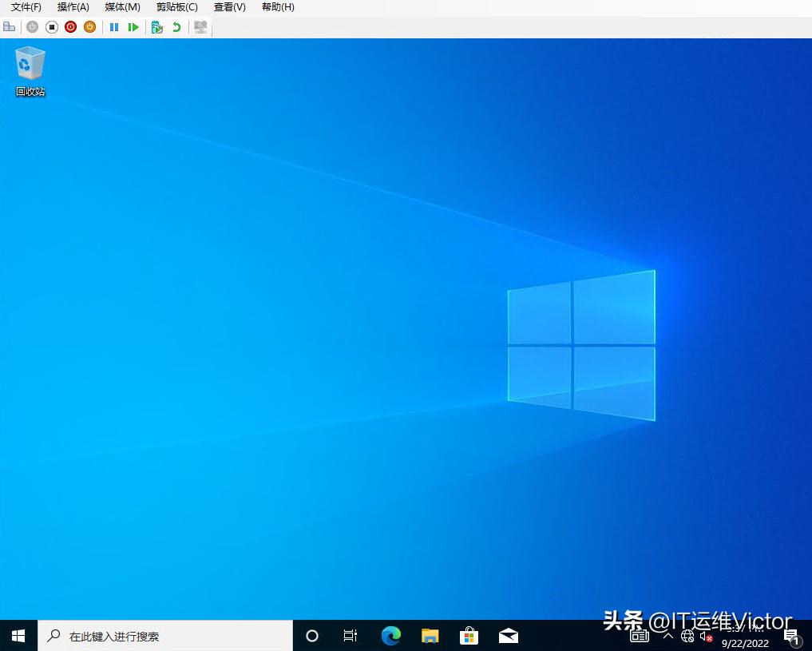The image size is (812, 651).
Task: Open Microsoft Edge from the taskbar
Action: (x=390, y=635)
